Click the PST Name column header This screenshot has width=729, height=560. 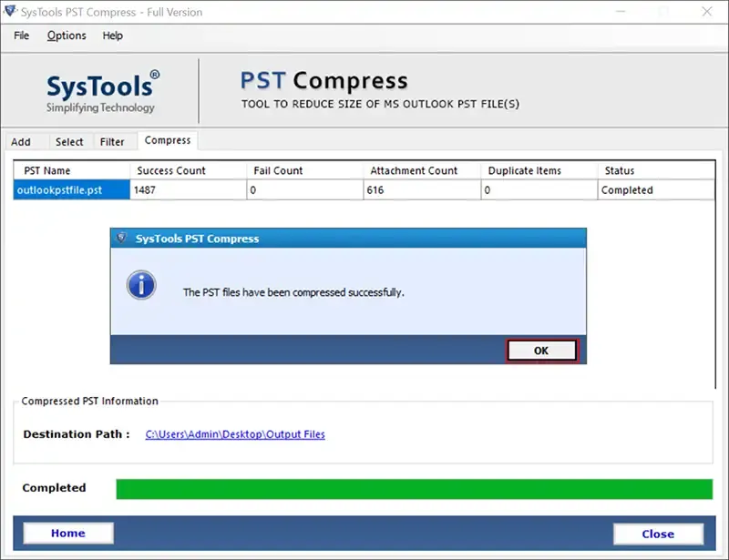[x=72, y=170]
